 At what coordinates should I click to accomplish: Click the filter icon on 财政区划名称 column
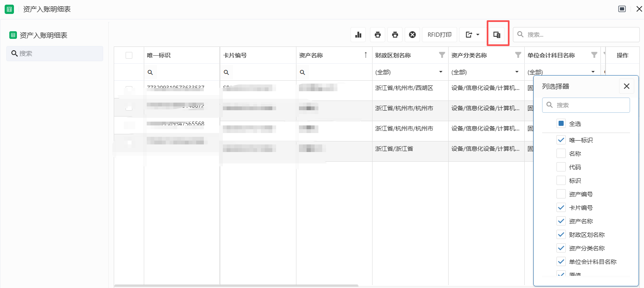pos(442,55)
